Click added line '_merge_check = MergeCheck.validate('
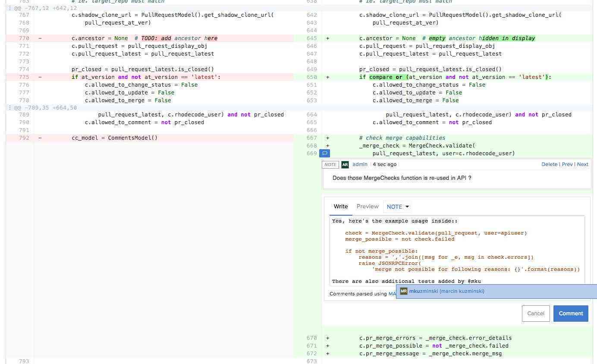The width and height of the screenshot is (597, 364). click(417, 146)
